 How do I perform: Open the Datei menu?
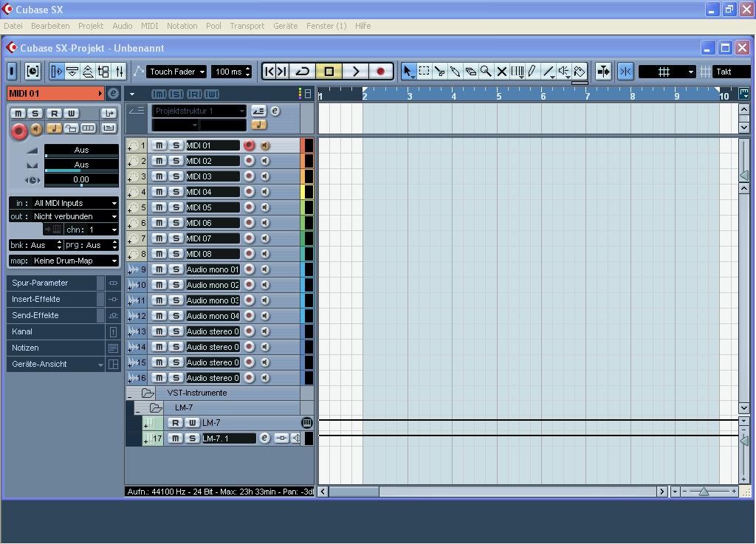[x=13, y=26]
